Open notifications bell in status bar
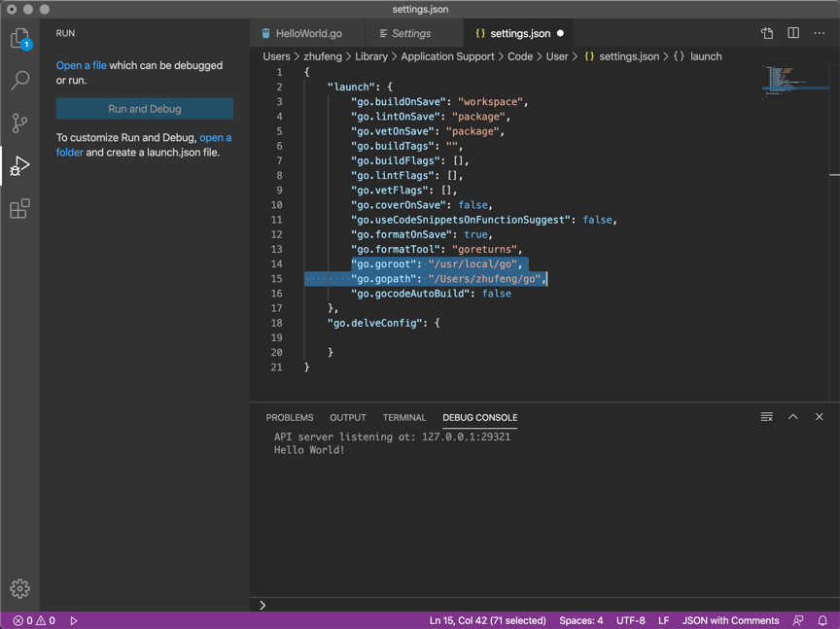840x629 pixels. (x=822, y=620)
